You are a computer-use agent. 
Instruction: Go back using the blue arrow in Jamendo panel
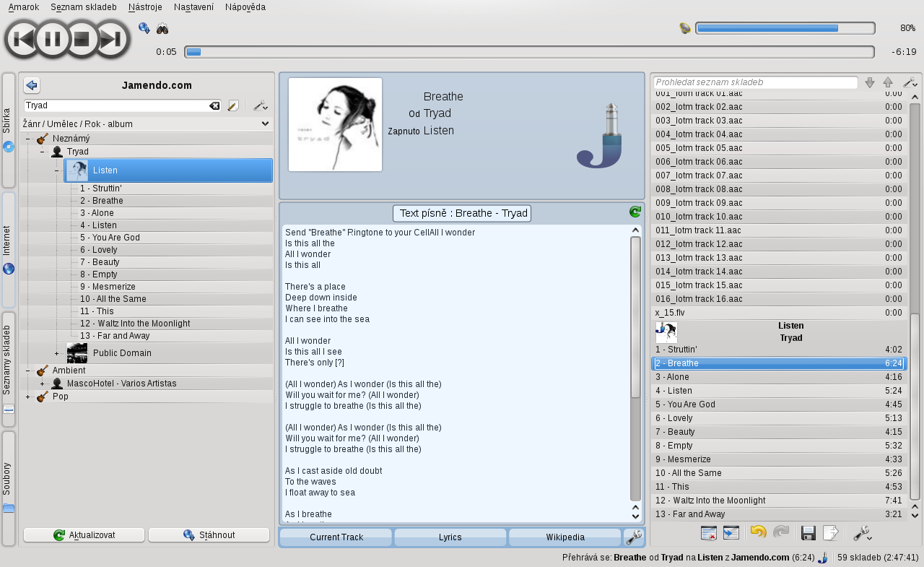[32, 85]
